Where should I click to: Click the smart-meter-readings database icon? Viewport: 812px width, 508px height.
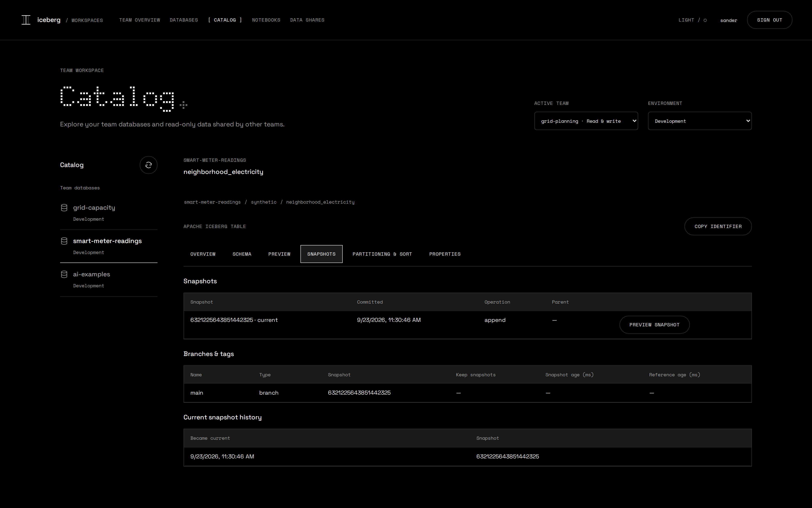coord(64,241)
